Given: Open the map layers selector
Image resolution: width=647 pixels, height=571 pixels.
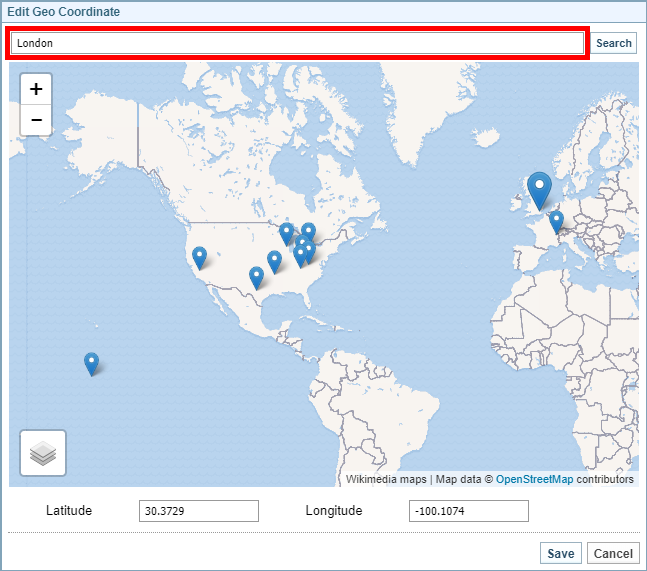Looking at the screenshot, I should click(x=43, y=453).
